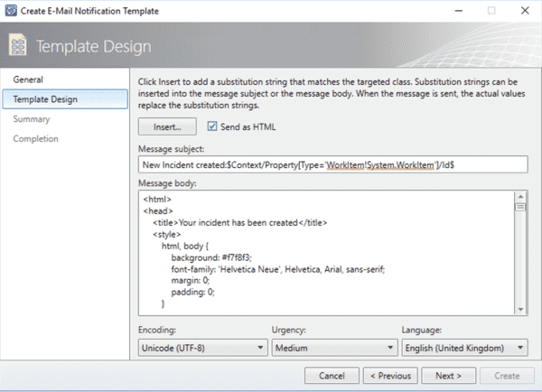The height and width of the screenshot is (392, 542).
Task: Maximize the Create E-Mail Notification Template window
Action: tap(491, 10)
